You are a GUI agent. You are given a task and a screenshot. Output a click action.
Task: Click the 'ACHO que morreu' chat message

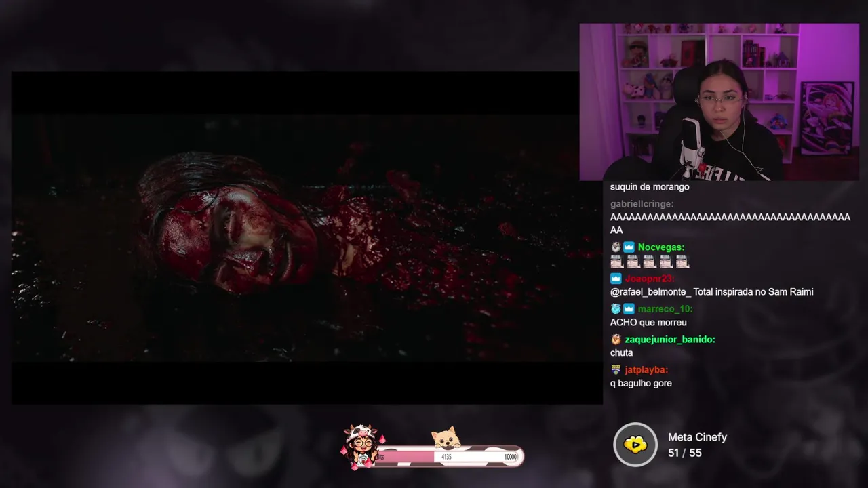tap(648, 323)
